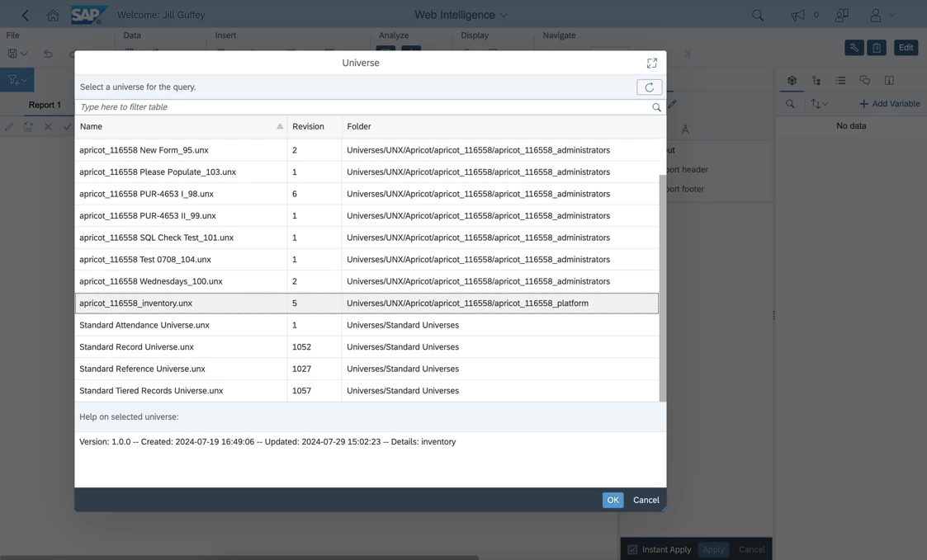Click the pencil icon right of the dialog

pyautogui.click(x=672, y=105)
